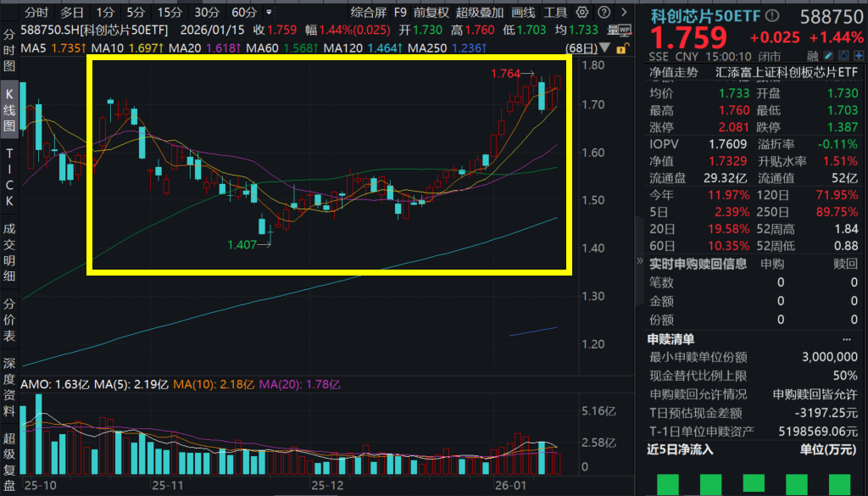Select the 画线 drawing tool
The image size is (868, 496).
pyautogui.click(x=523, y=11)
